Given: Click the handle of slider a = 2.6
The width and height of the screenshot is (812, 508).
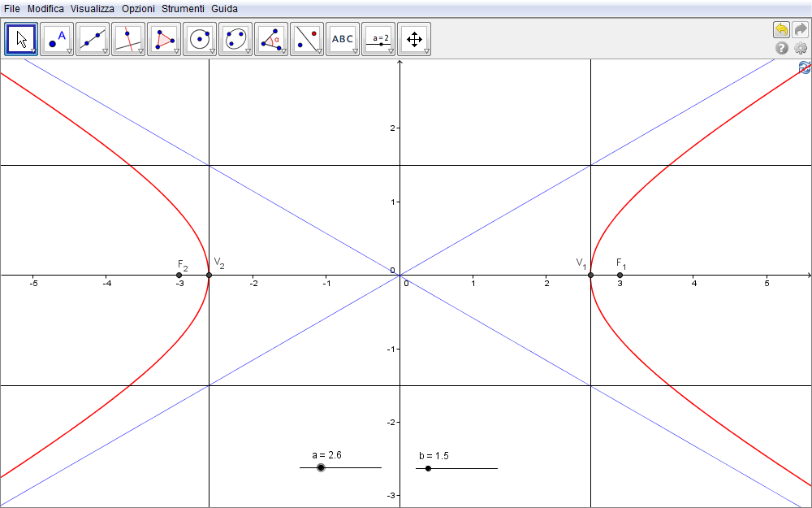Looking at the screenshot, I should [x=321, y=467].
